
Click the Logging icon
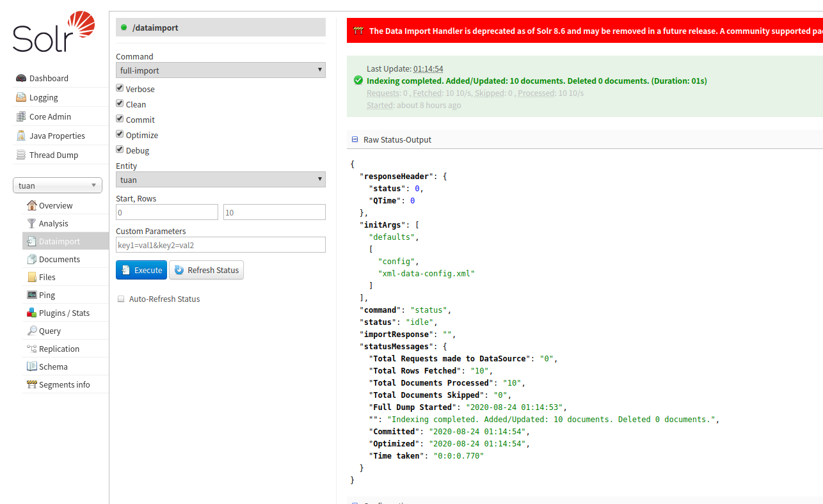pos(21,97)
